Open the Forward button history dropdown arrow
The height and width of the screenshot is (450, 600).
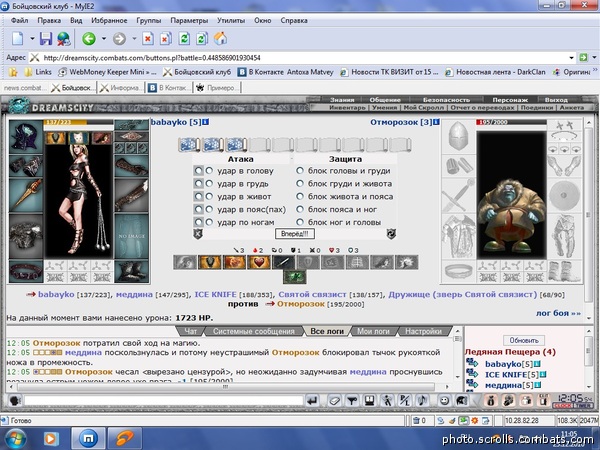pyautogui.click(x=134, y=38)
